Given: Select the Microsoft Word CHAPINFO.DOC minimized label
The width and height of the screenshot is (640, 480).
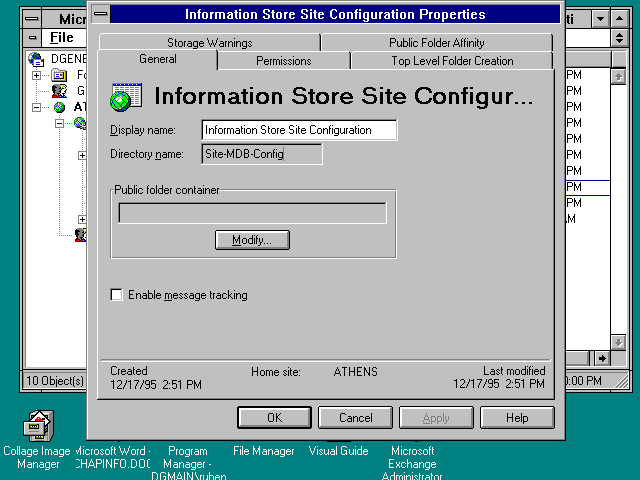Looking at the screenshot, I should 113,457.
